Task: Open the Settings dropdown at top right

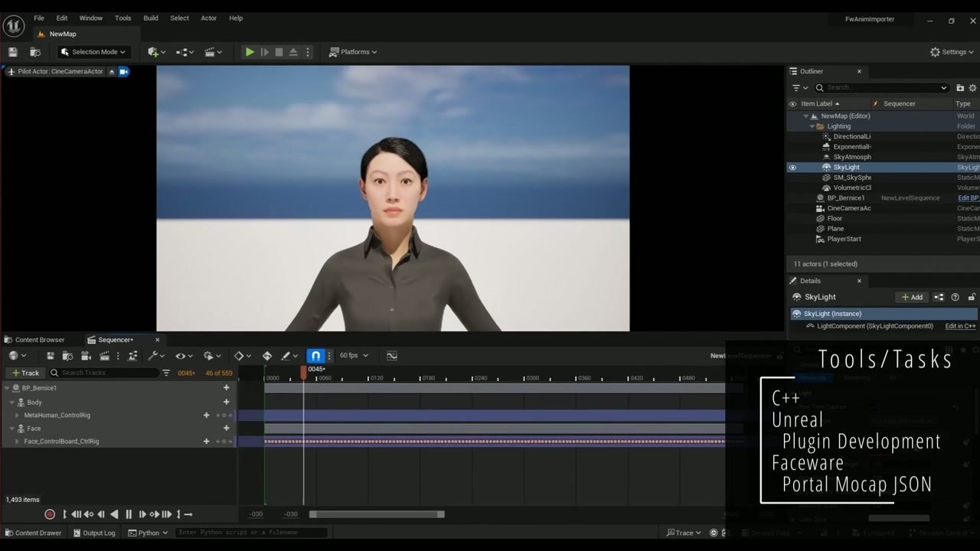Action: [x=952, y=52]
